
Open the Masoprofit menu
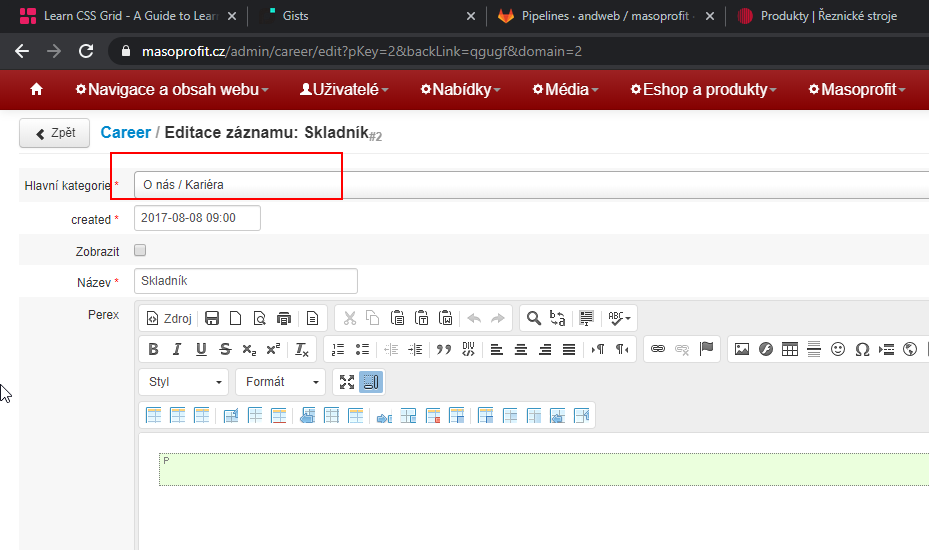[x=857, y=89]
